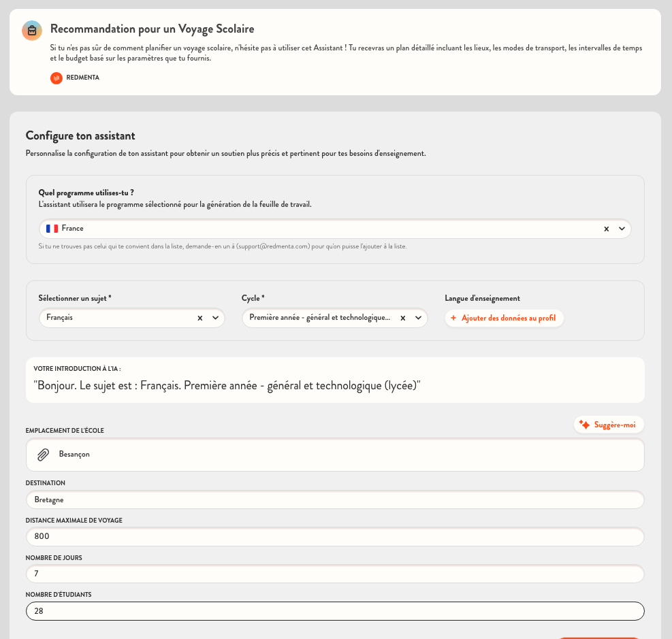Expand the programme dropdown chevron next to France
This screenshot has height=639, width=672.
pos(622,229)
